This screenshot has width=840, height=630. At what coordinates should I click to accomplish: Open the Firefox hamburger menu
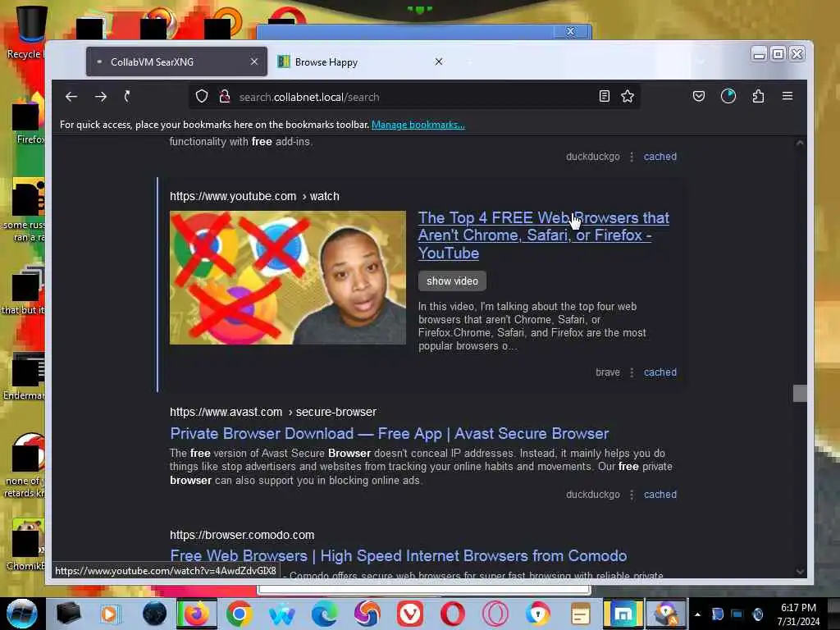click(x=787, y=97)
